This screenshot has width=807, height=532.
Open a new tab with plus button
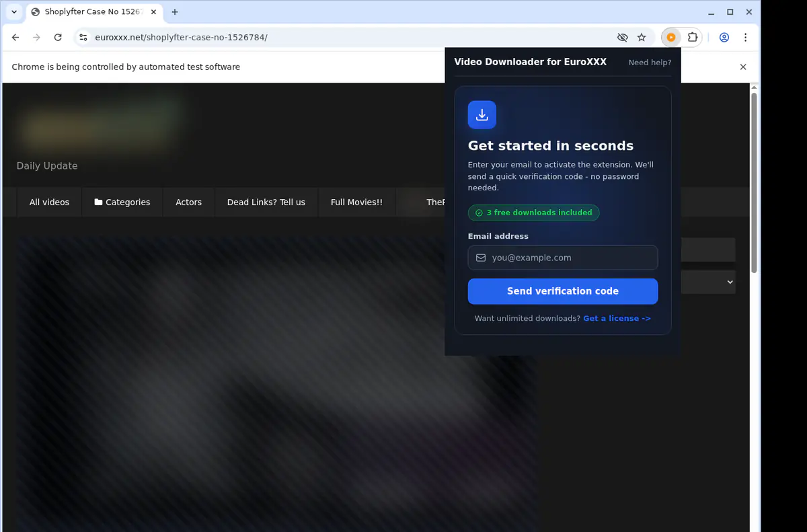[175, 12]
